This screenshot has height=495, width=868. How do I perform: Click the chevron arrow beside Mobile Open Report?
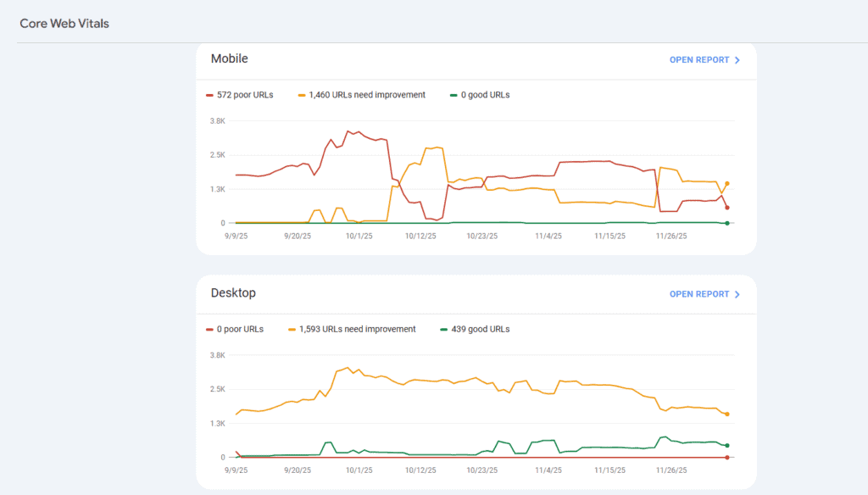click(737, 60)
